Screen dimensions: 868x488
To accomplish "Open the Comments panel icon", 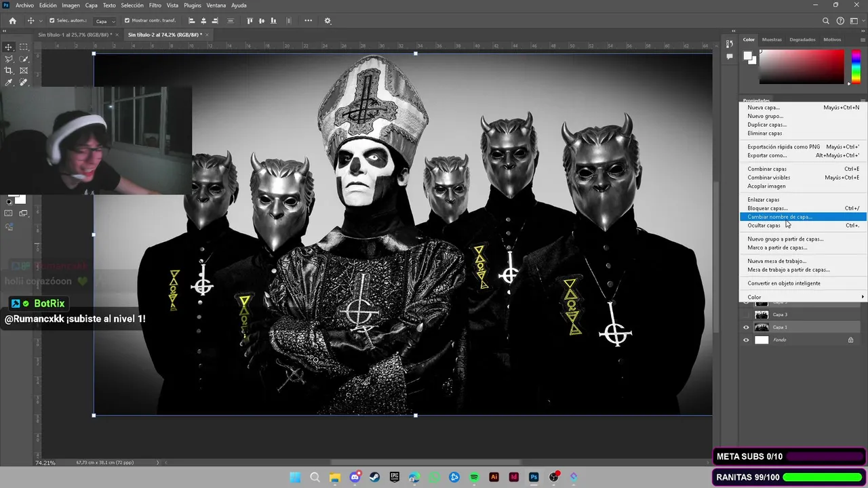I will tap(730, 57).
